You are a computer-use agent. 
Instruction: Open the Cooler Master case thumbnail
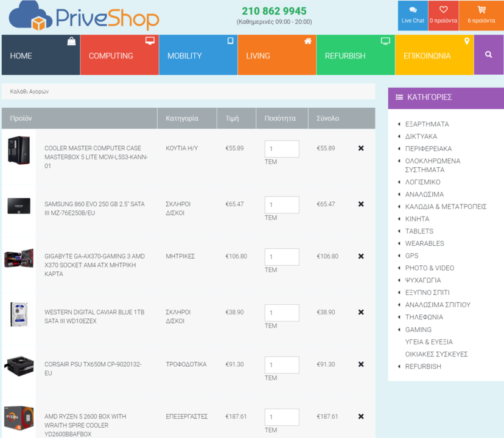(19, 150)
